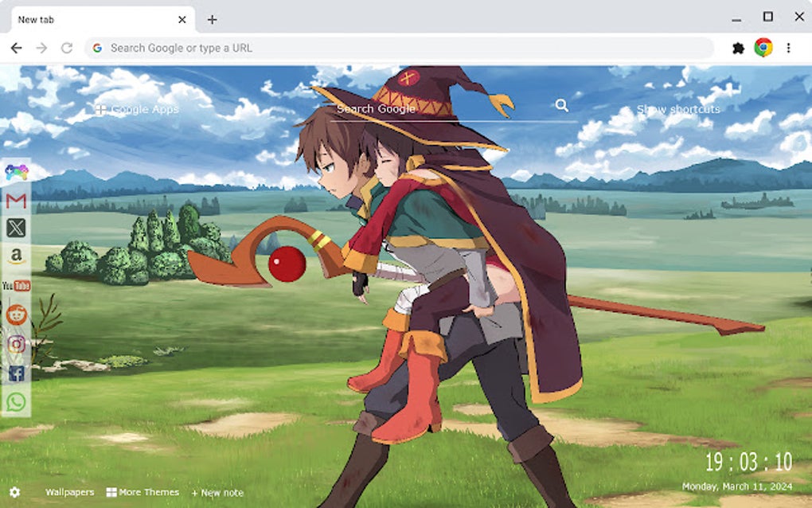Open a new tab with plus button
812x508 pixels.
pos(212,20)
